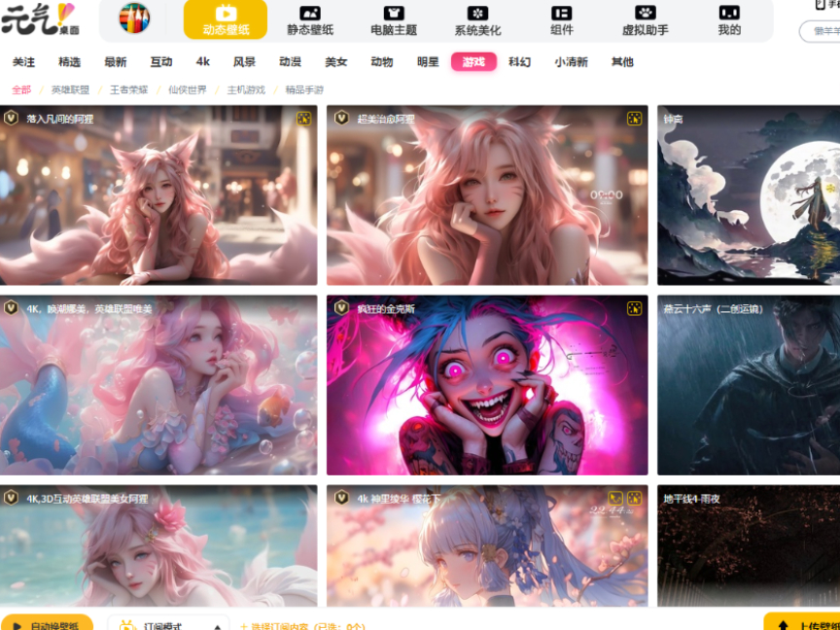The image size is (840, 630).
Task: Go to the 我的 section
Action: point(729,20)
